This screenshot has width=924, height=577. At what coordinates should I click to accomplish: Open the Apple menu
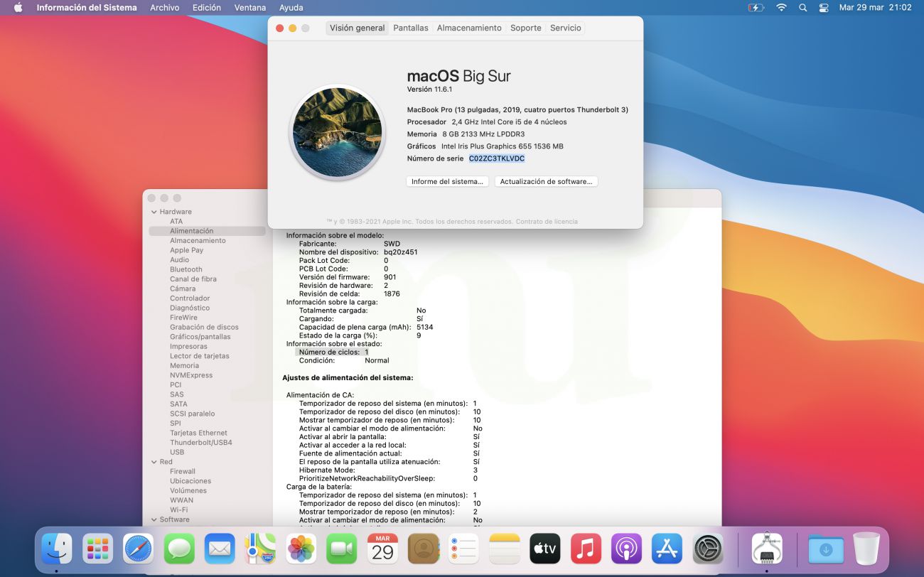click(x=18, y=8)
